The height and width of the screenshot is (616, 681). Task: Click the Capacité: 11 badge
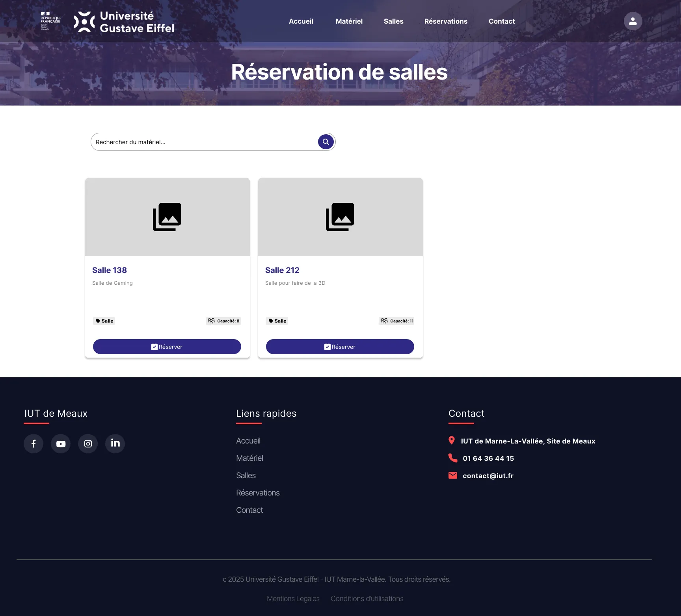click(397, 321)
